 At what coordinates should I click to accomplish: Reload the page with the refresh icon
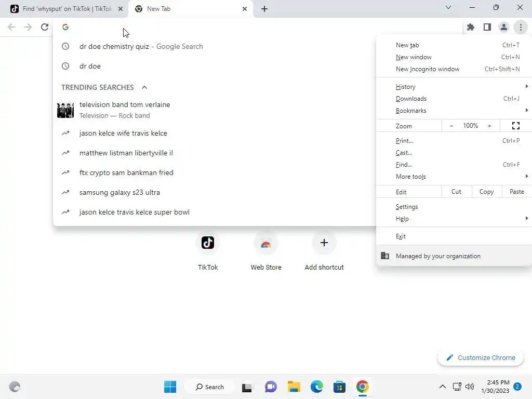[45, 27]
